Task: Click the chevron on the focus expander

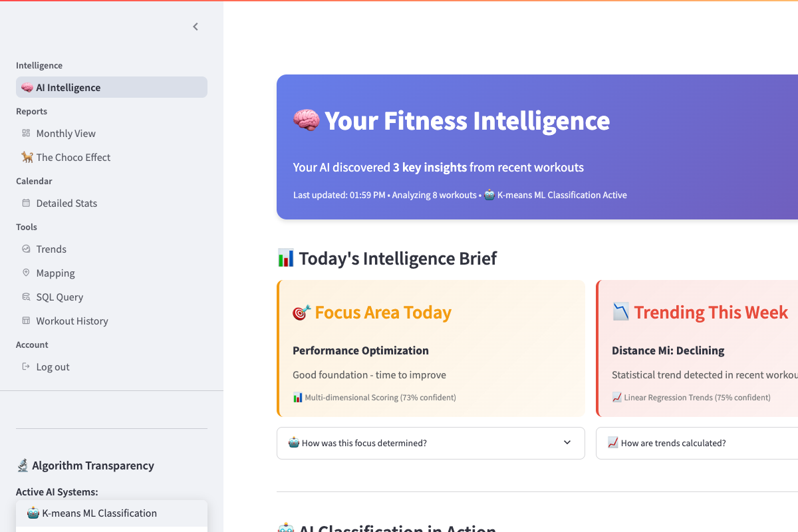Action: click(567, 443)
